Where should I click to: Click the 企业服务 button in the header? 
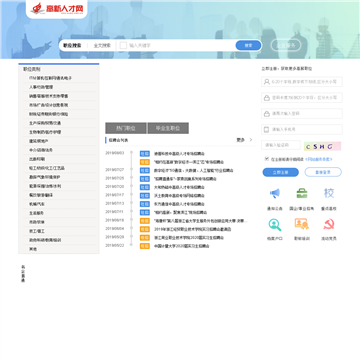[286, 45]
